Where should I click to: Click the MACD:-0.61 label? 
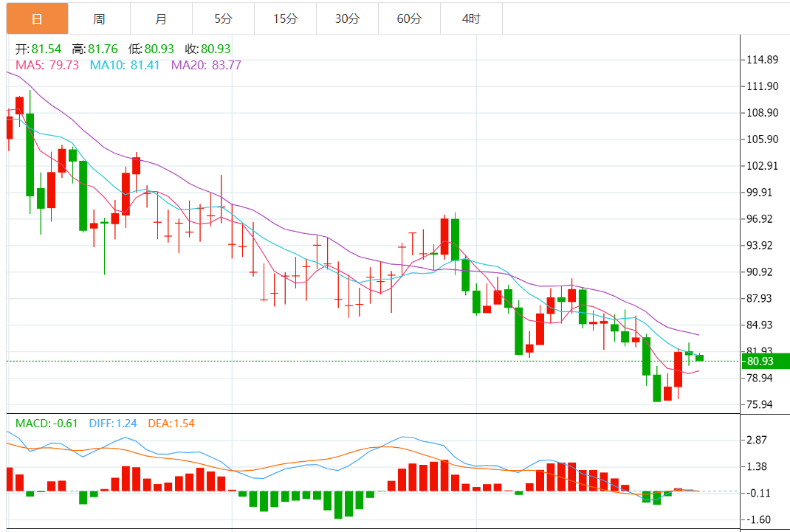click(47, 424)
